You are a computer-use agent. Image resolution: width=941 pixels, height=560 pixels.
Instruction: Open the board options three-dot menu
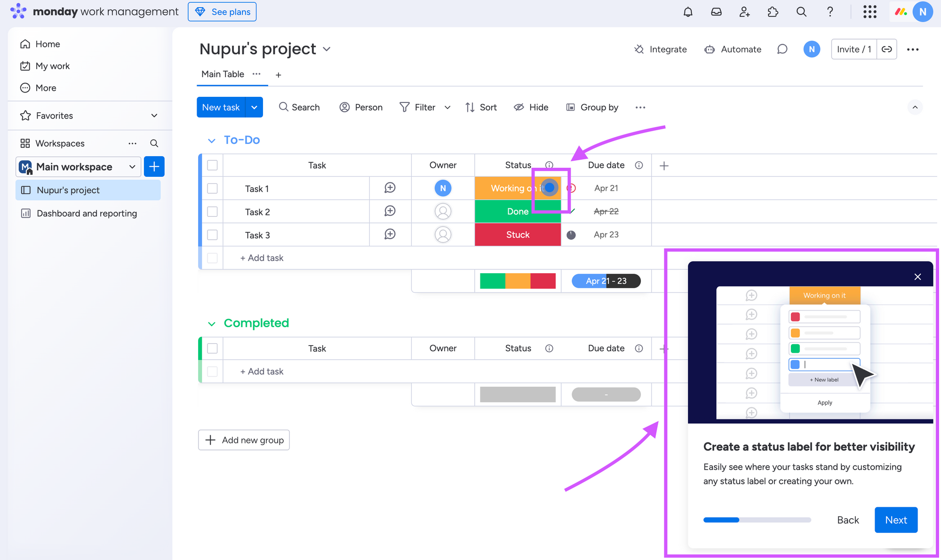(x=913, y=49)
